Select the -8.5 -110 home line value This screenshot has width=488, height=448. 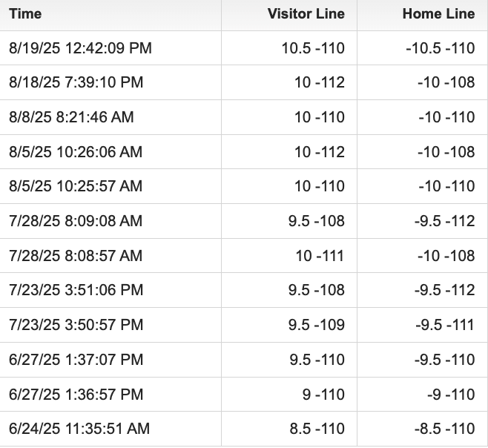coord(444,429)
